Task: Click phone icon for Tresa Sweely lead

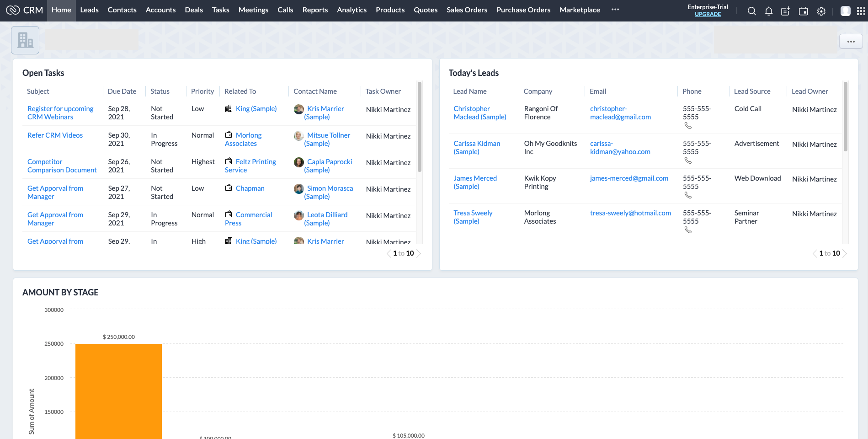Action: pyautogui.click(x=688, y=230)
